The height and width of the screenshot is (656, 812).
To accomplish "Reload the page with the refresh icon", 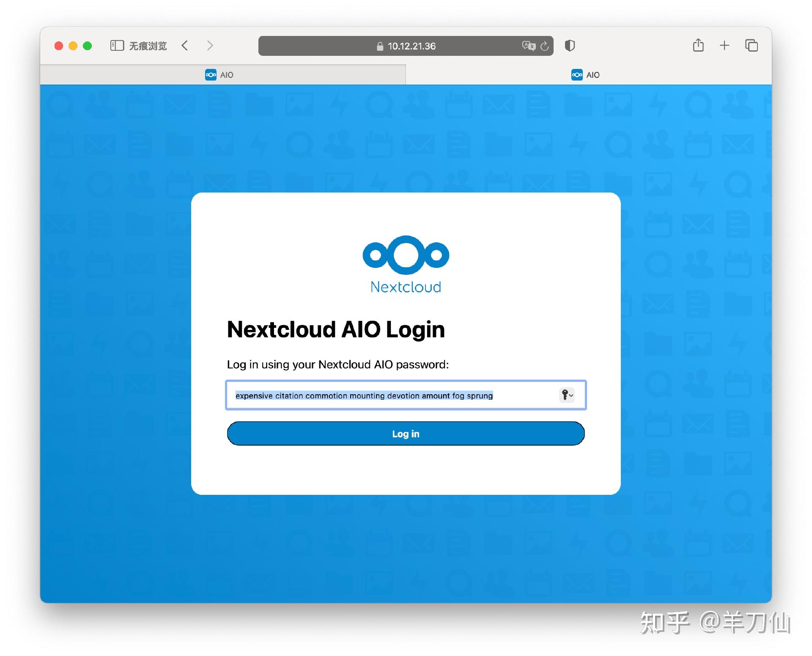I will click(x=545, y=46).
